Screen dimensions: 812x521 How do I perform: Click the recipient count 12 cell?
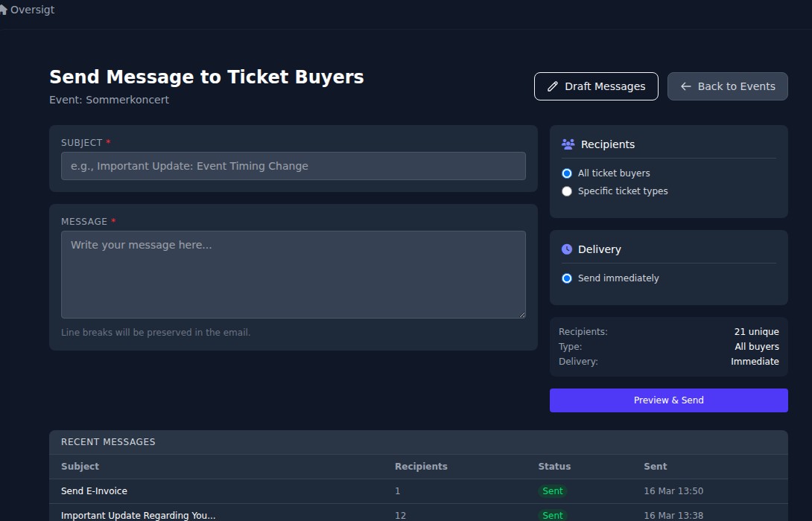coord(400,516)
